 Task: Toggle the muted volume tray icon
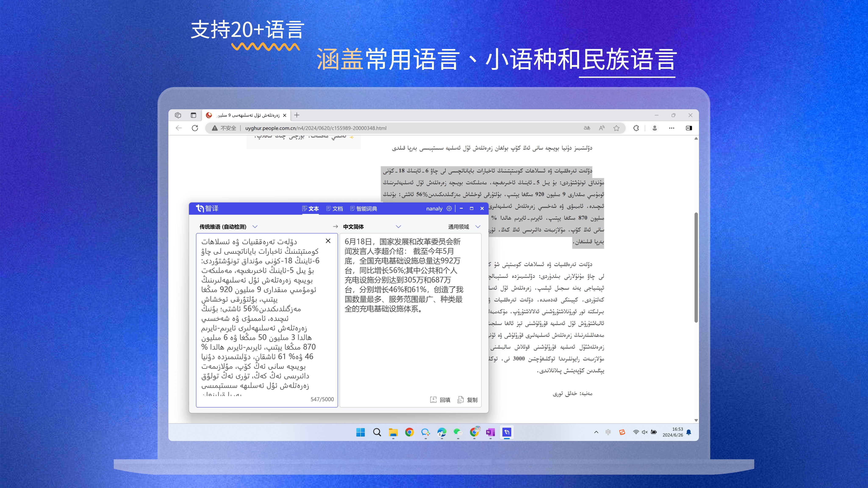tap(645, 432)
